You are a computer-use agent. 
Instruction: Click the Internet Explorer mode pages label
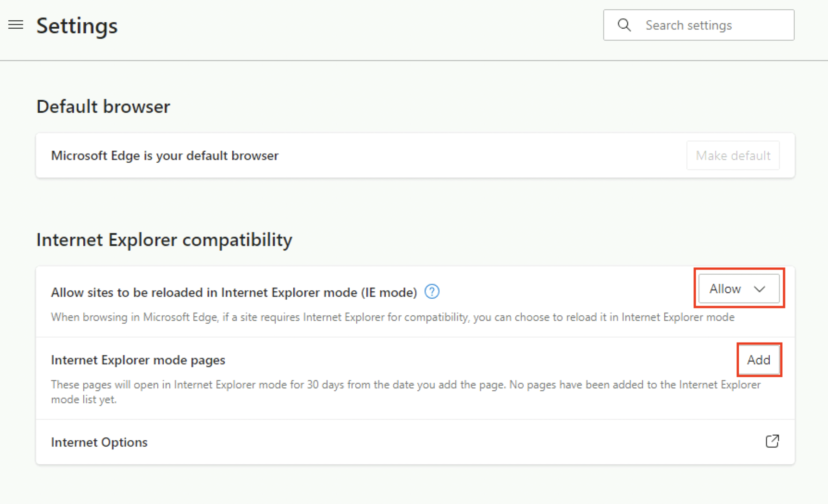pos(138,360)
